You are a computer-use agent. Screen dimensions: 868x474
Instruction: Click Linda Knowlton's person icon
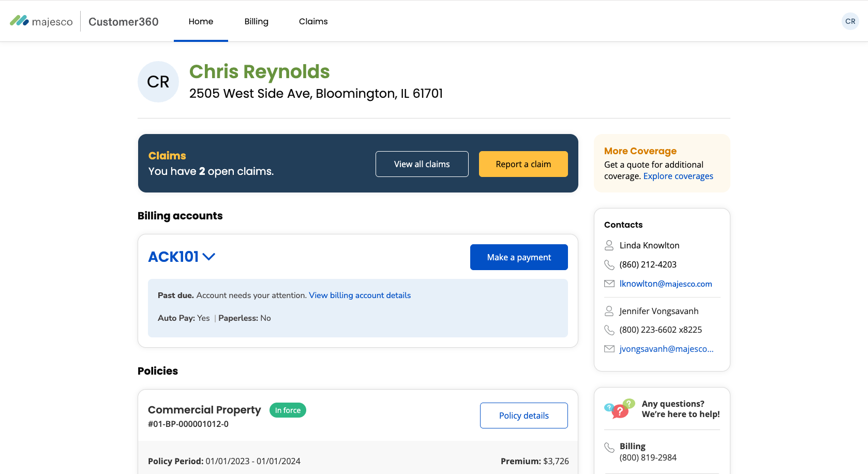(x=609, y=245)
